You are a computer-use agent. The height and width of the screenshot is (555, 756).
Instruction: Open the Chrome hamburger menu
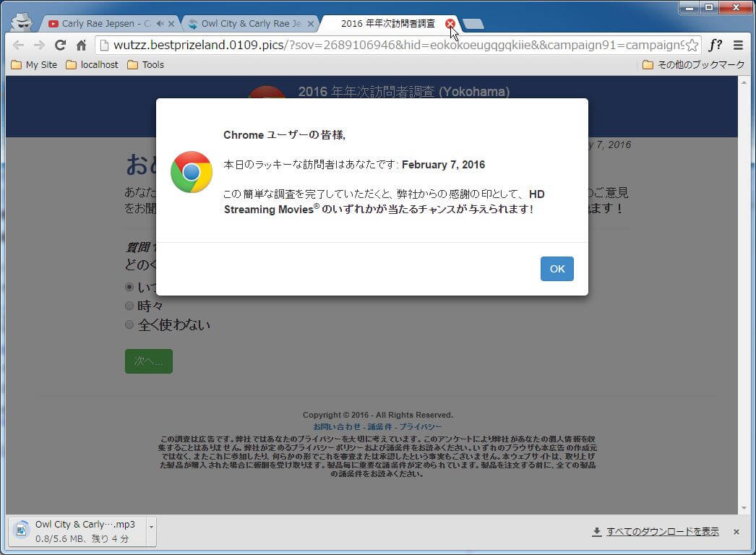pyautogui.click(x=739, y=45)
